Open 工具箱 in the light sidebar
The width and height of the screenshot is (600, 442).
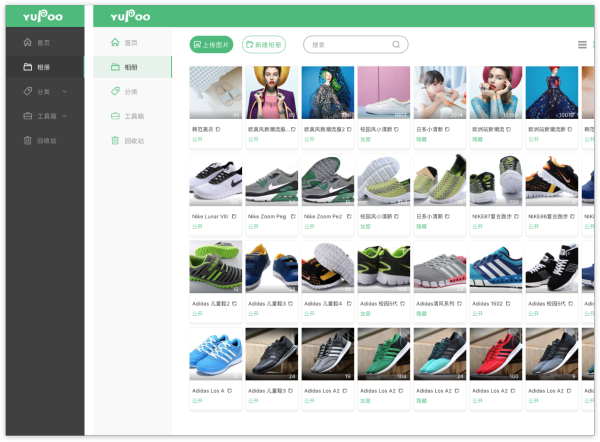pos(132,116)
